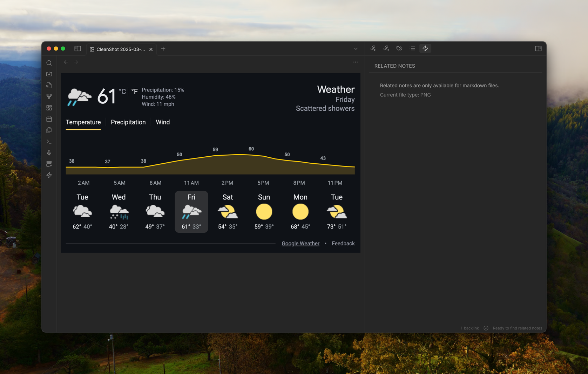The height and width of the screenshot is (374, 588).
Task: Click the "1 backlink" status bar item
Action: (x=469, y=328)
